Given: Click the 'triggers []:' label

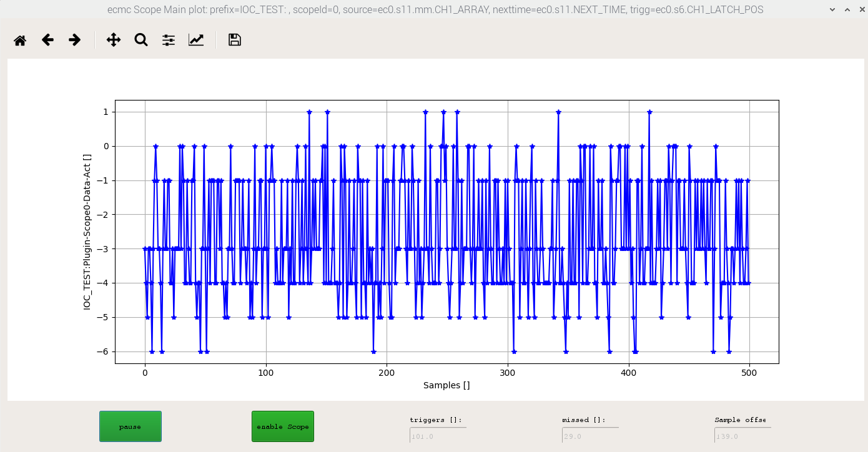Looking at the screenshot, I should (435, 420).
